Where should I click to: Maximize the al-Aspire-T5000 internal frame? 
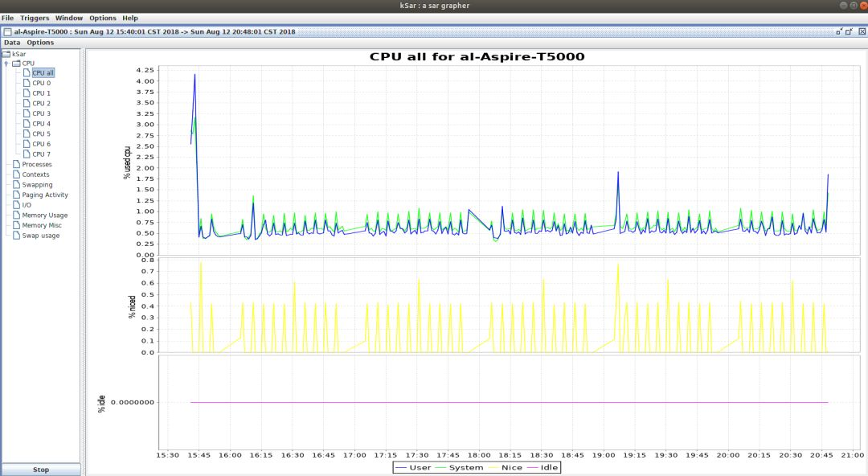[x=849, y=31]
